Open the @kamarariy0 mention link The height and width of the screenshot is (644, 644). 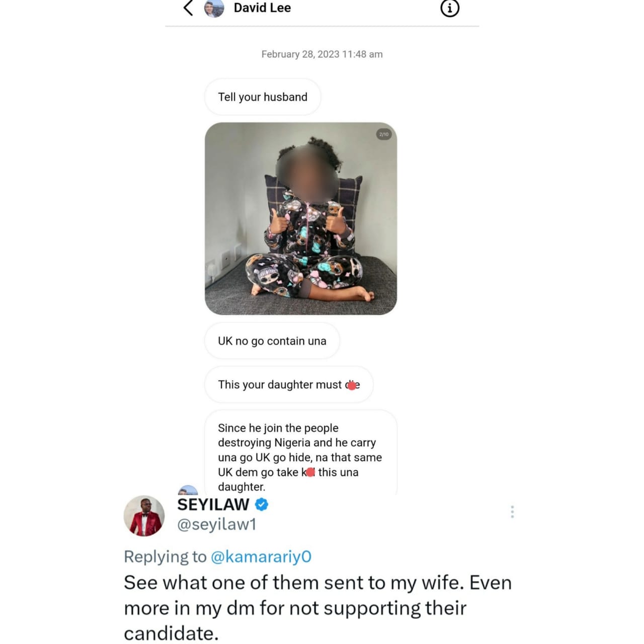coord(261,557)
